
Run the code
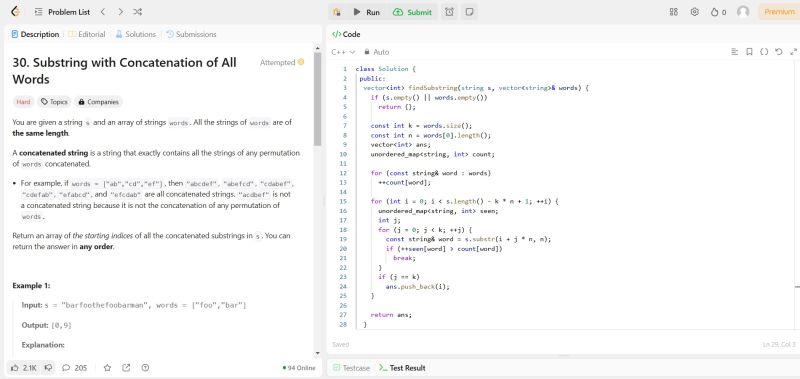(367, 12)
